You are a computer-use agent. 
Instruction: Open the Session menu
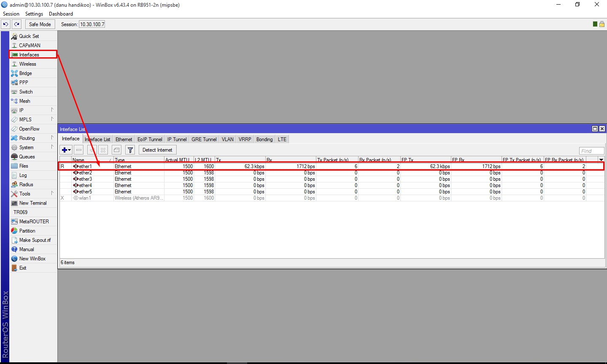pos(11,14)
